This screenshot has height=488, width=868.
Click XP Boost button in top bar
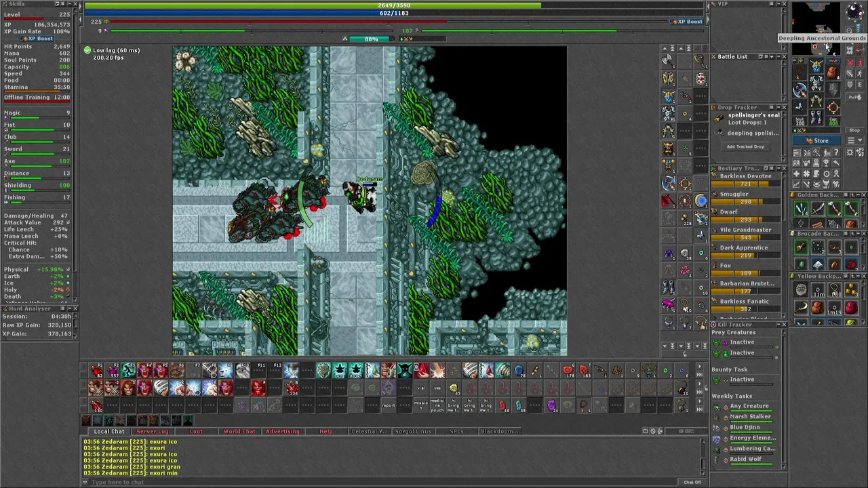click(686, 22)
